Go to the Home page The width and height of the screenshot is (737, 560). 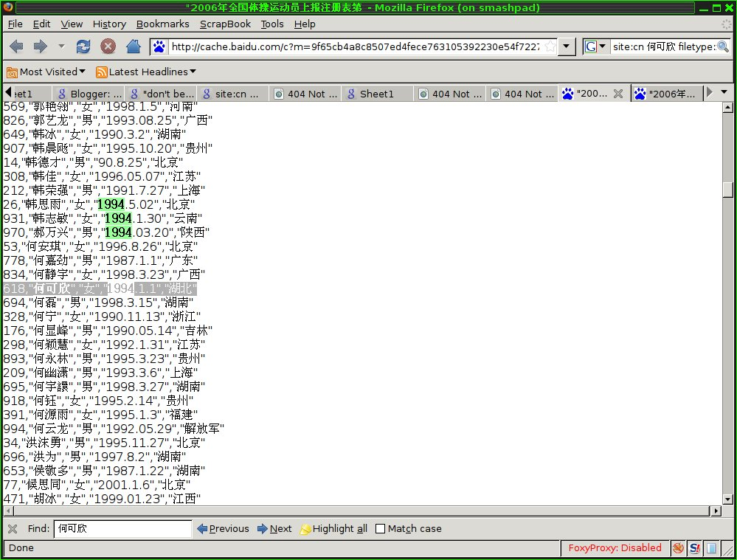pyautogui.click(x=134, y=46)
